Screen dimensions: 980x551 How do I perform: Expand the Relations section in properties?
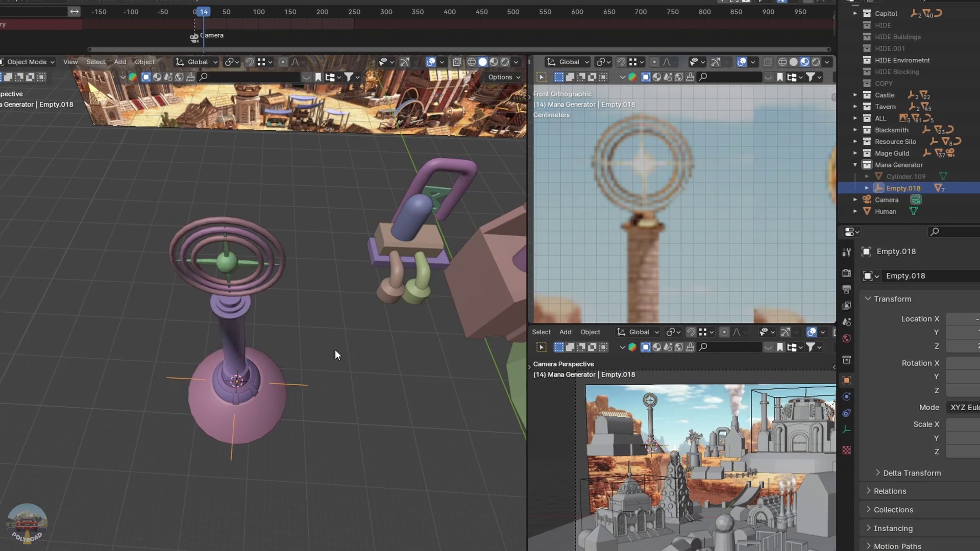tap(889, 490)
